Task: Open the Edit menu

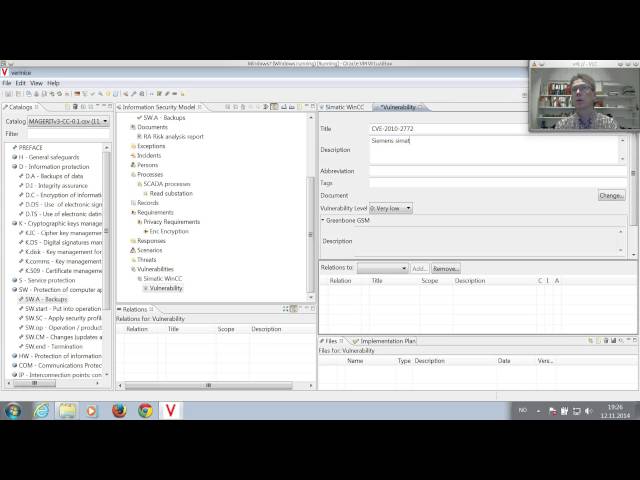Action: (20, 83)
